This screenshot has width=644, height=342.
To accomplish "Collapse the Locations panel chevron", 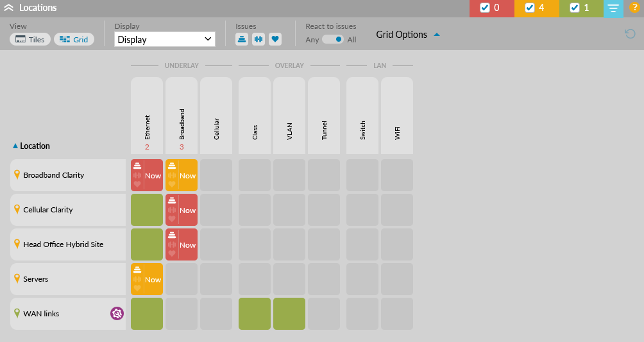I will (8, 8).
